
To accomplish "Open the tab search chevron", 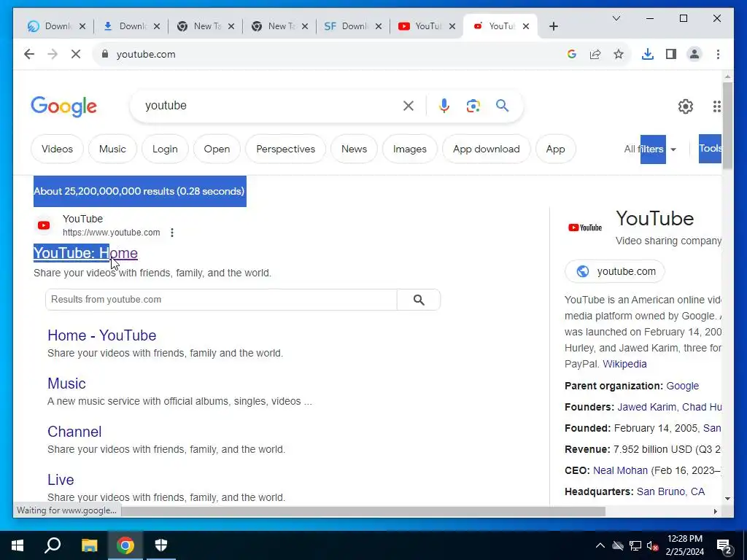I will (x=616, y=18).
